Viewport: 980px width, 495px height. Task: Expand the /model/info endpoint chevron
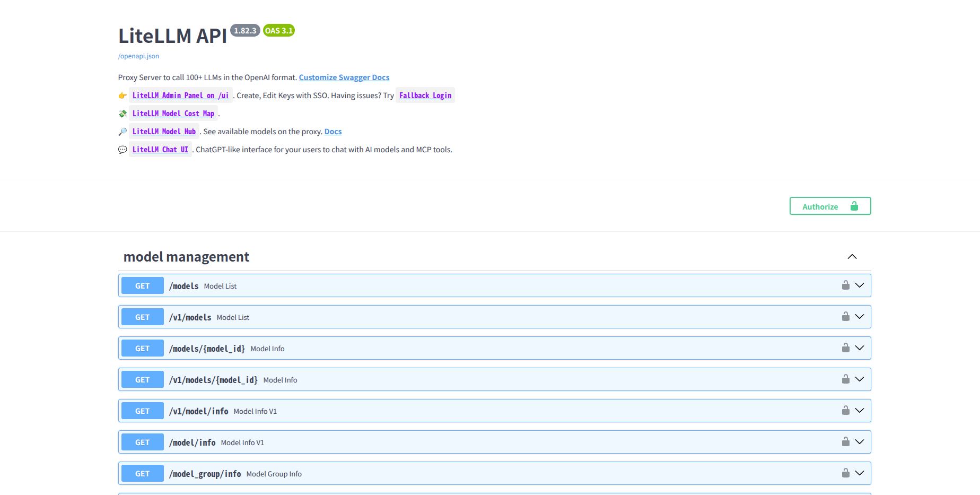pyautogui.click(x=860, y=442)
